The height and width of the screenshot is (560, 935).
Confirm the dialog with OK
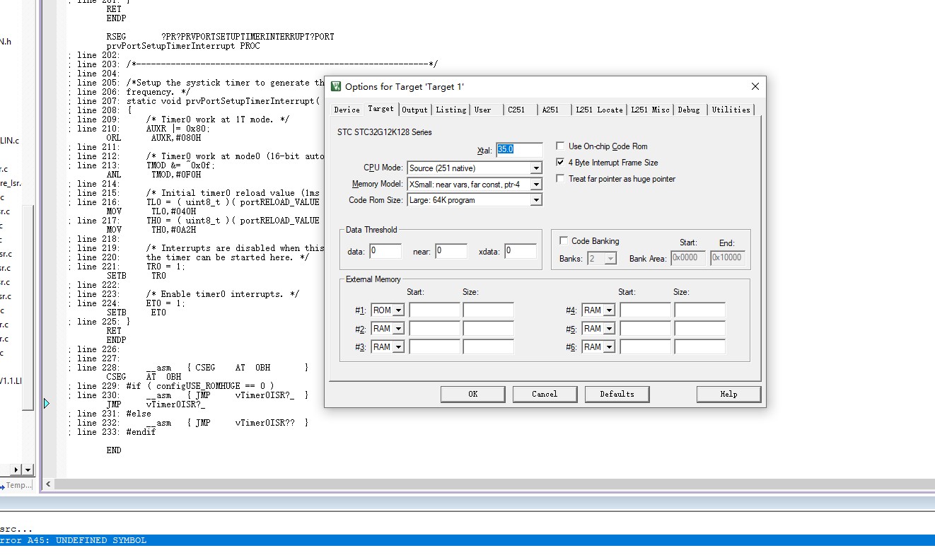click(x=472, y=394)
